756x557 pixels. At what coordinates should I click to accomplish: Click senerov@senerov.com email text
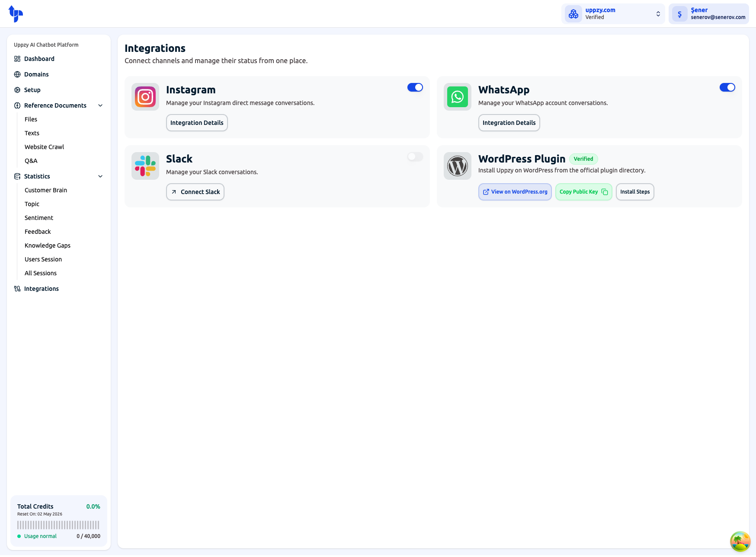coord(718,17)
